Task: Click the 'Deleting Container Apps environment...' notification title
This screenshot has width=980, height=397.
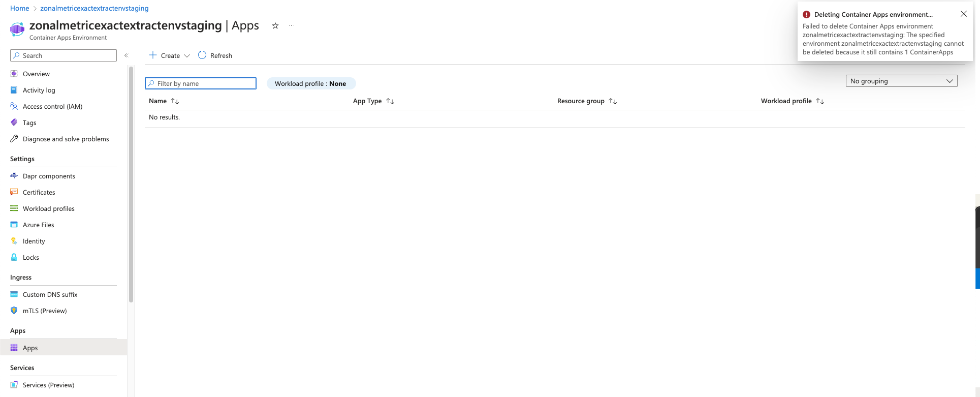Action: 873,15
